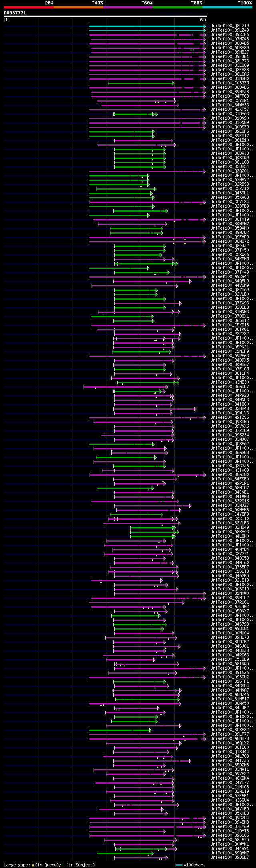The image size is (256, 868).
Task: Open hit UniRef100_Q6NQ72
Action: 230,242
